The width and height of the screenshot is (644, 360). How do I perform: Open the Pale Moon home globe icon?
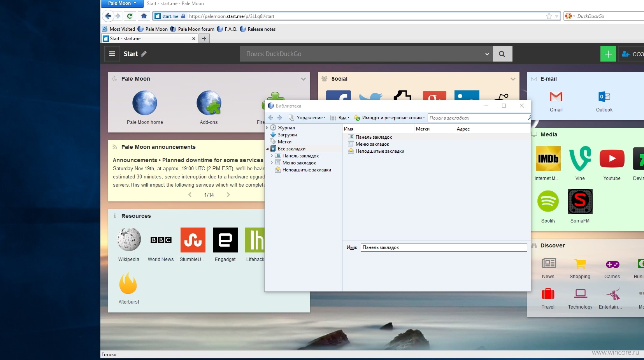145,103
